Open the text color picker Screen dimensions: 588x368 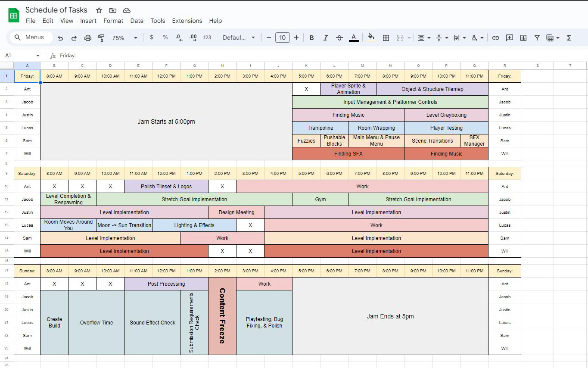(x=354, y=38)
